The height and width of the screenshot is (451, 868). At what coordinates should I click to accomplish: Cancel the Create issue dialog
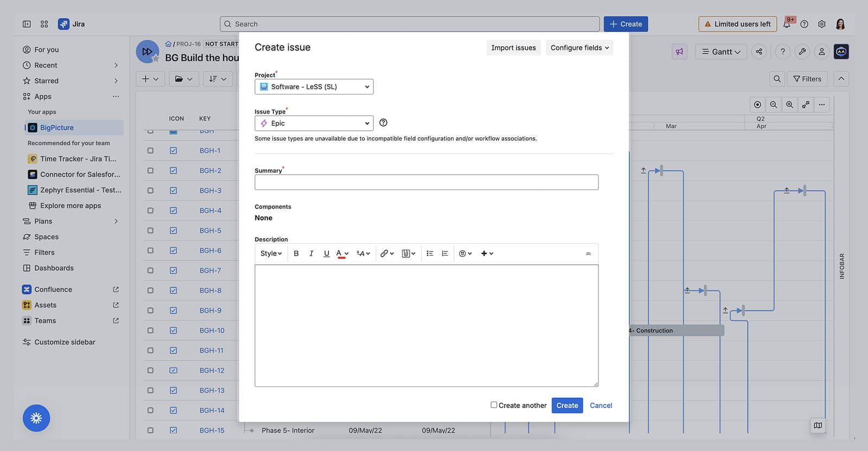[601, 405]
